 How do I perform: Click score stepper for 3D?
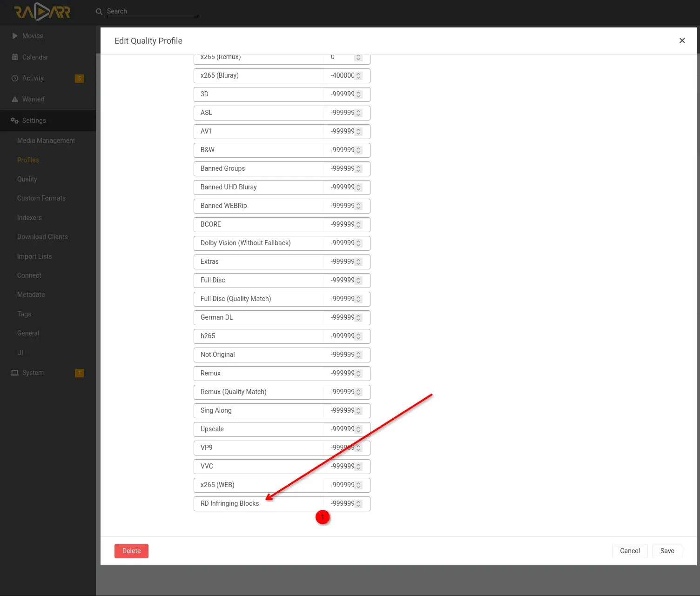click(x=358, y=94)
